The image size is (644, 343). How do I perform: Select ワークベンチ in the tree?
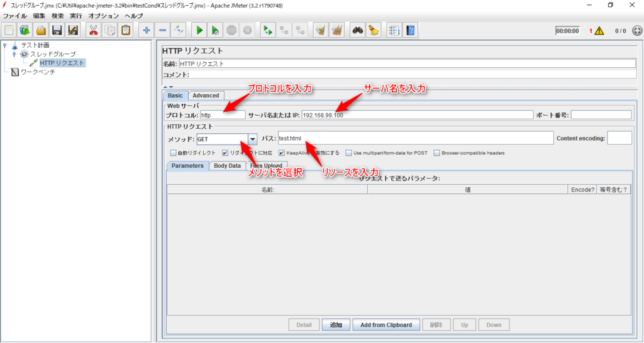click(x=38, y=72)
